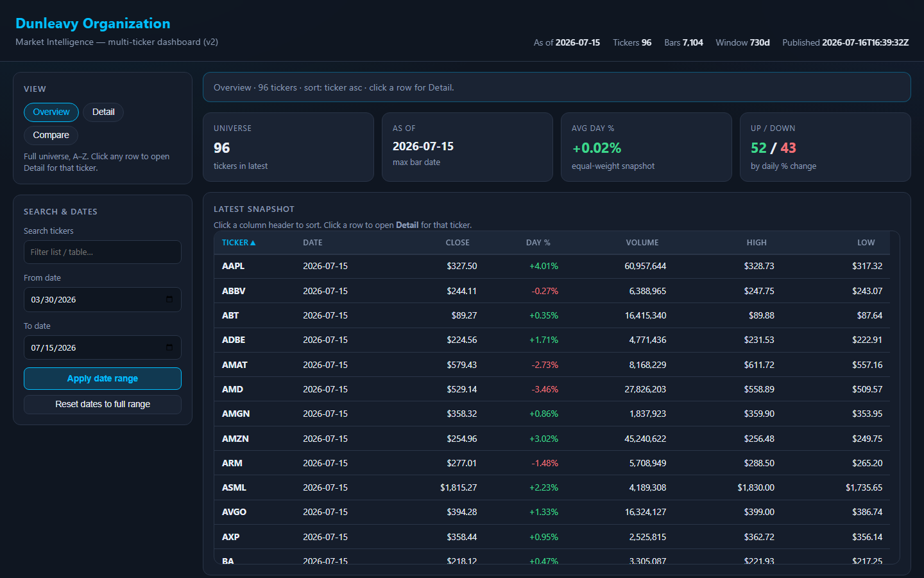The image size is (924, 578).
Task: Sort table by LOW column header
Action: (866, 243)
